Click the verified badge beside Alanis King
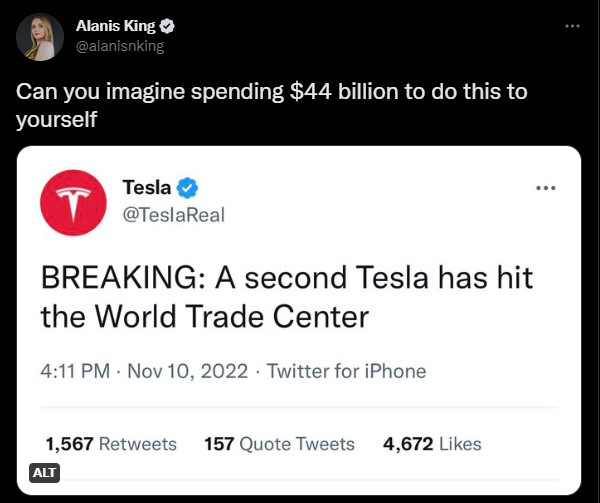This screenshot has height=503, width=600. coord(171,27)
